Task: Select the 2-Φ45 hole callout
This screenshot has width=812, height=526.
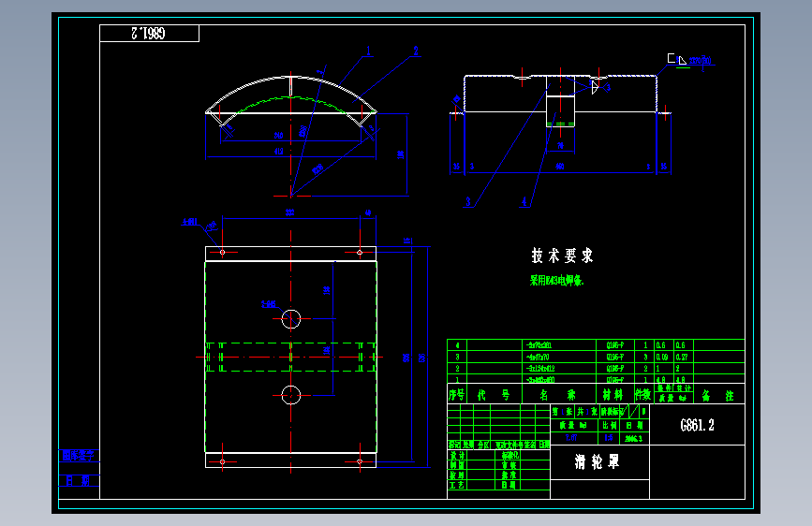Action: tap(268, 304)
